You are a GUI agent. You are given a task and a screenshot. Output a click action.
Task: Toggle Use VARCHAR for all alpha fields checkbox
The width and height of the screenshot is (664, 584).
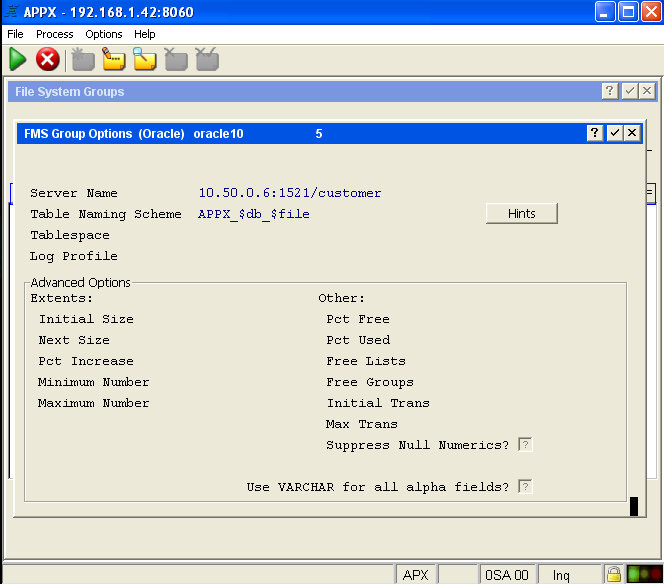click(525, 487)
